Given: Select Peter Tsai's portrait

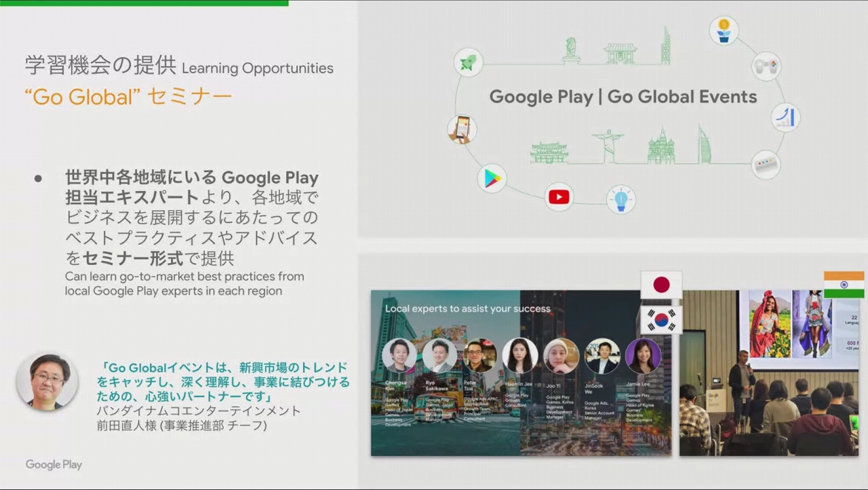Looking at the screenshot, I should pyautogui.click(x=480, y=356).
